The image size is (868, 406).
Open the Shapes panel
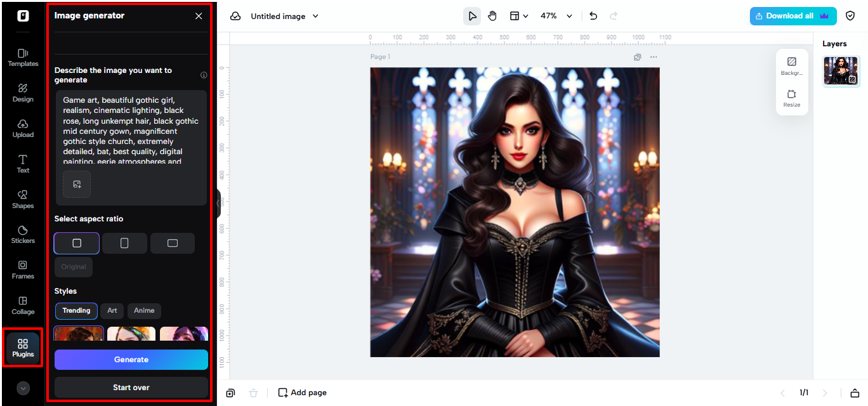23,199
